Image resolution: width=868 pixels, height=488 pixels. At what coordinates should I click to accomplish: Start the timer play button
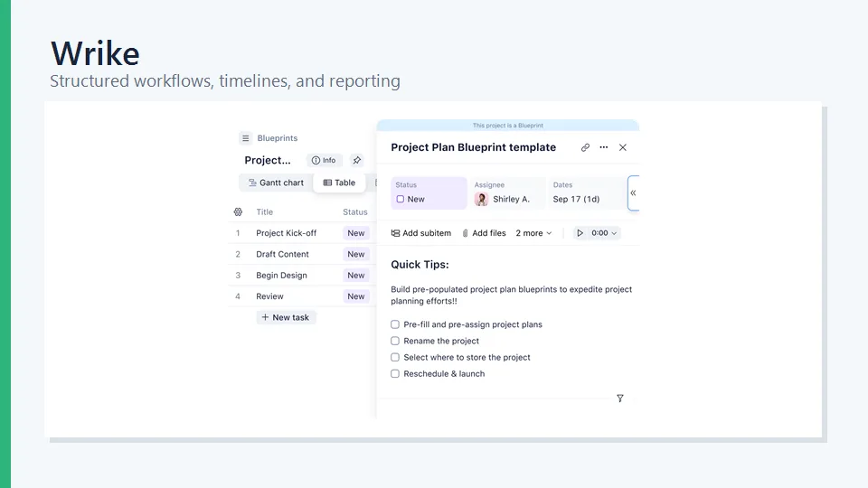click(580, 233)
